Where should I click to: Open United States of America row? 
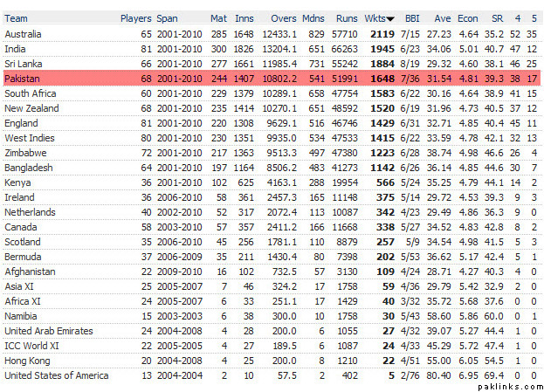pyautogui.click(x=56, y=375)
